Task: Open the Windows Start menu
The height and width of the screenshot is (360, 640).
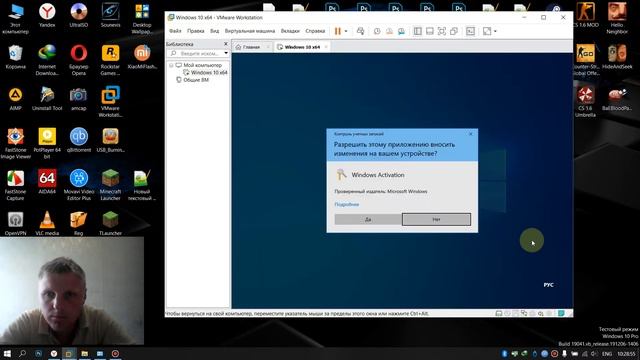Action: pos(7,353)
